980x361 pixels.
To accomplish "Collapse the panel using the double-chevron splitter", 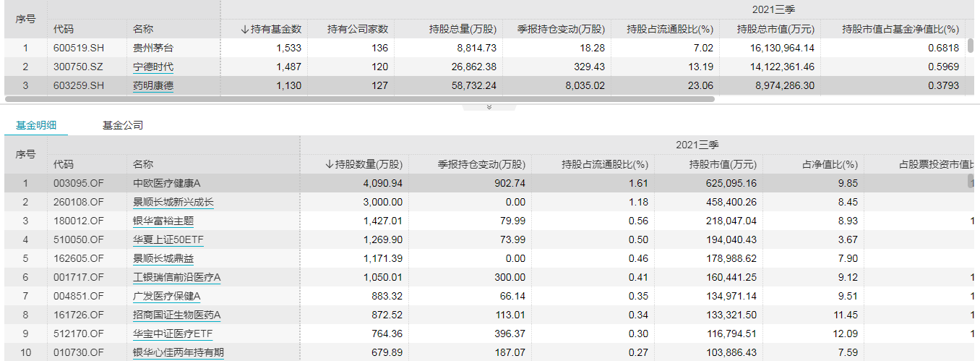I will (489, 107).
